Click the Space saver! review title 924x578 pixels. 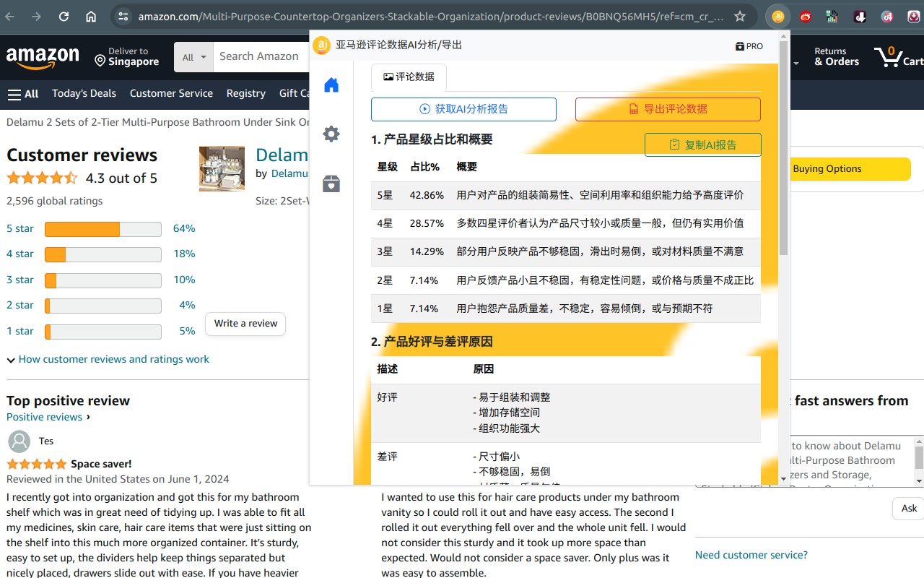tap(101, 464)
